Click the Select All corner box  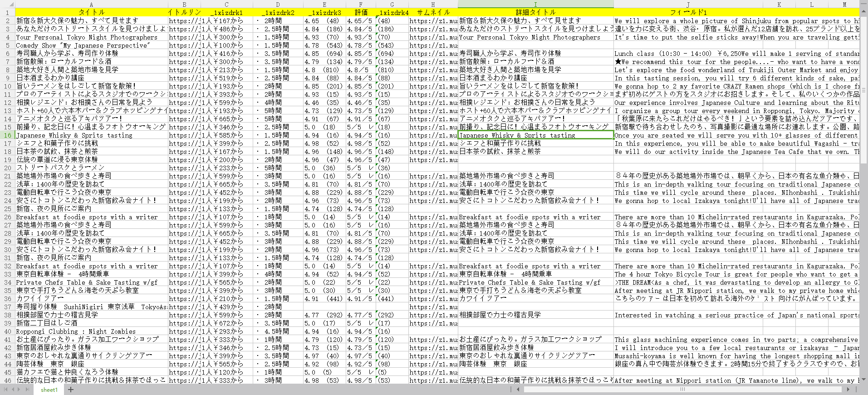(x=8, y=4)
